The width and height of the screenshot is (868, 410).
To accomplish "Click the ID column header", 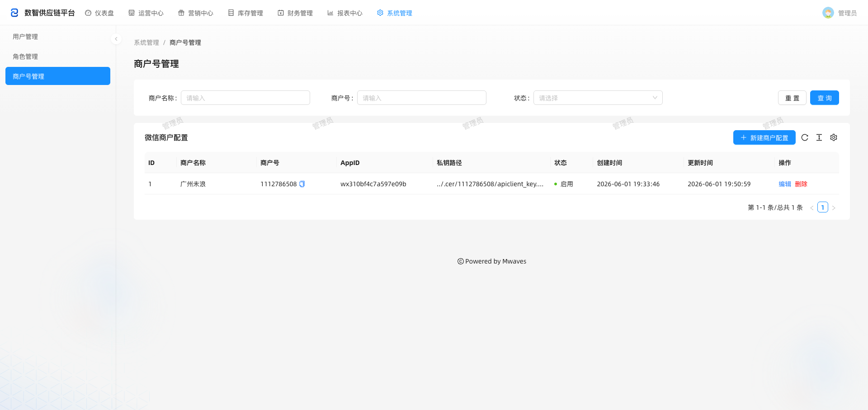I will [x=160, y=163].
